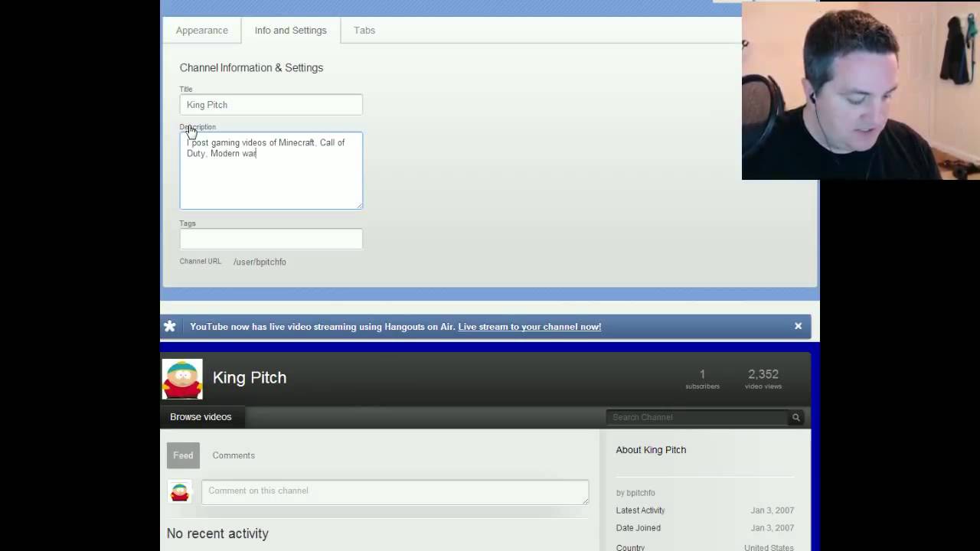The height and width of the screenshot is (551, 980).
Task: Open the Appearance tab
Action: [x=201, y=31]
